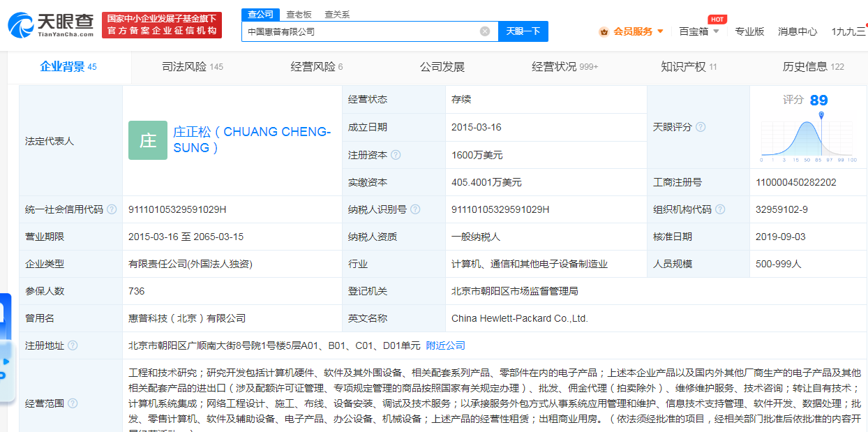Select insured headcount 736
This screenshot has width=868, height=432.
click(x=137, y=291)
